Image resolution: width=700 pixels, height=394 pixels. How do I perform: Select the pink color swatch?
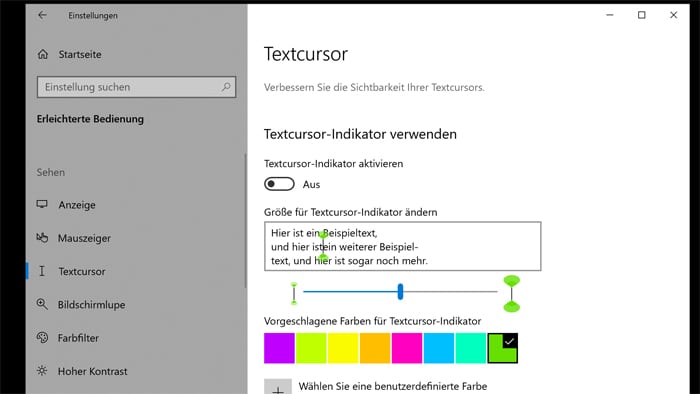pyautogui.click(x=407, y=348)
